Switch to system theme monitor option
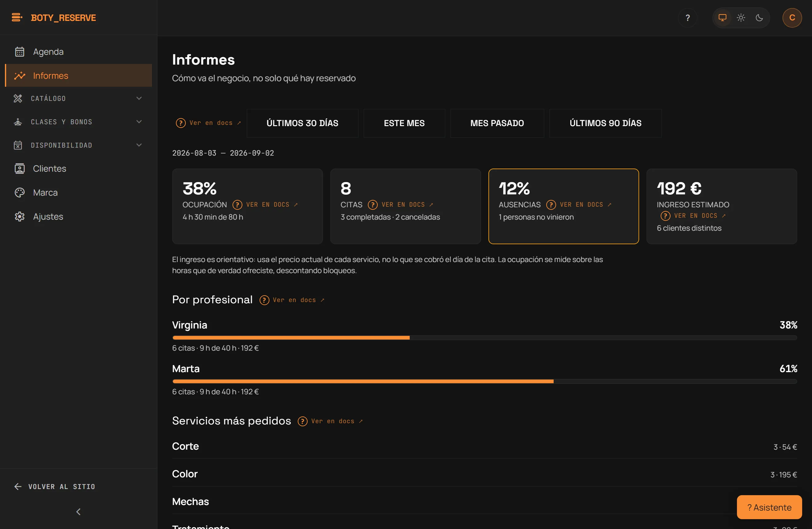 [x=722, y=18]
